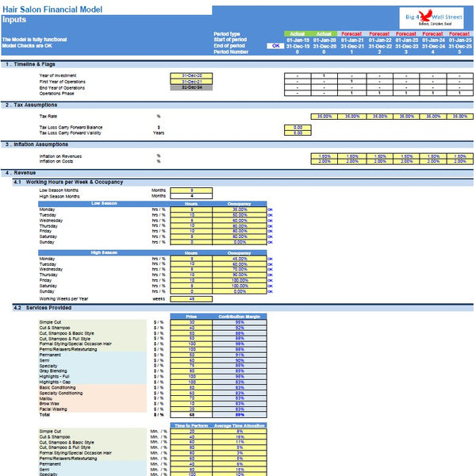The height and width of the screenshot is (476, 476).
Task: Click the Low Season Monday hours cell
Action: click(x=191, y=209)
